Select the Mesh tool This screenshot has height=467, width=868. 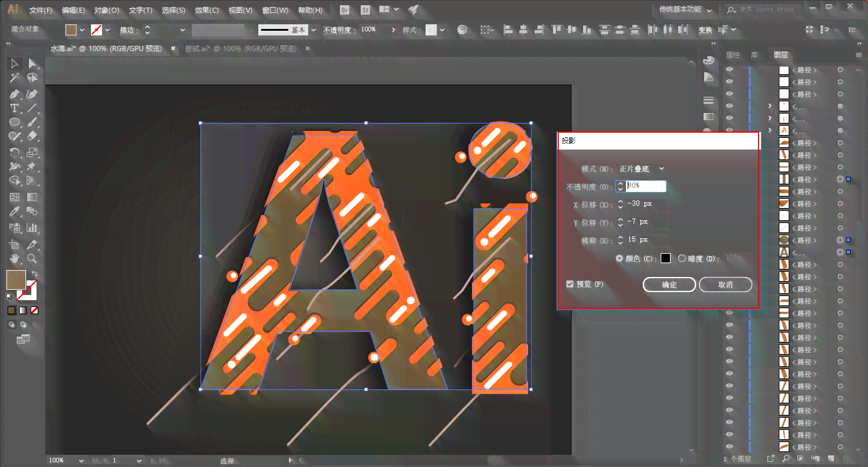click(x=15, y=198)
